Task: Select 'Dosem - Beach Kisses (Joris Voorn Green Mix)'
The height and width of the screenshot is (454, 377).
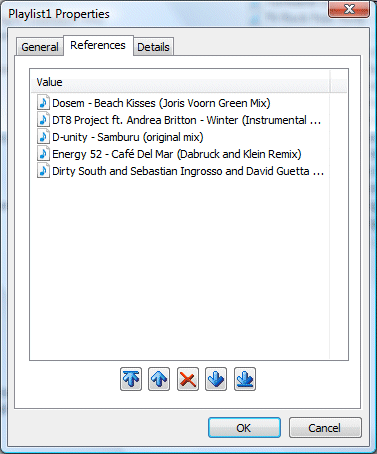Action: [x=161, y=103]
